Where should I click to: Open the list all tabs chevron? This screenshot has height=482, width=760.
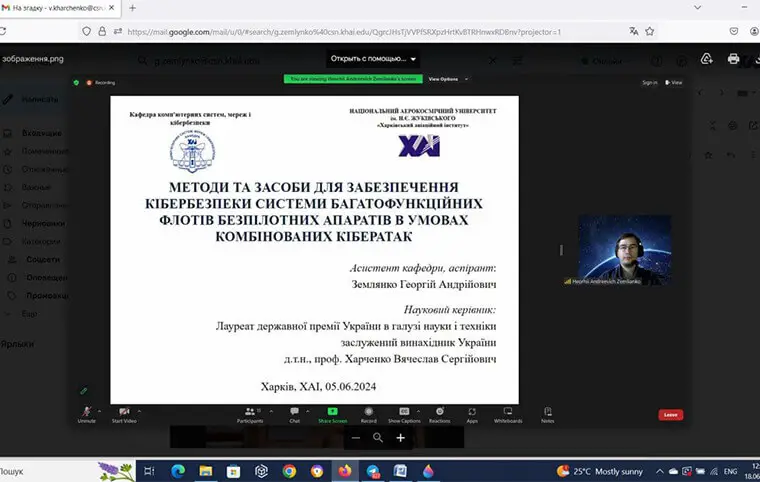[697, 7]
